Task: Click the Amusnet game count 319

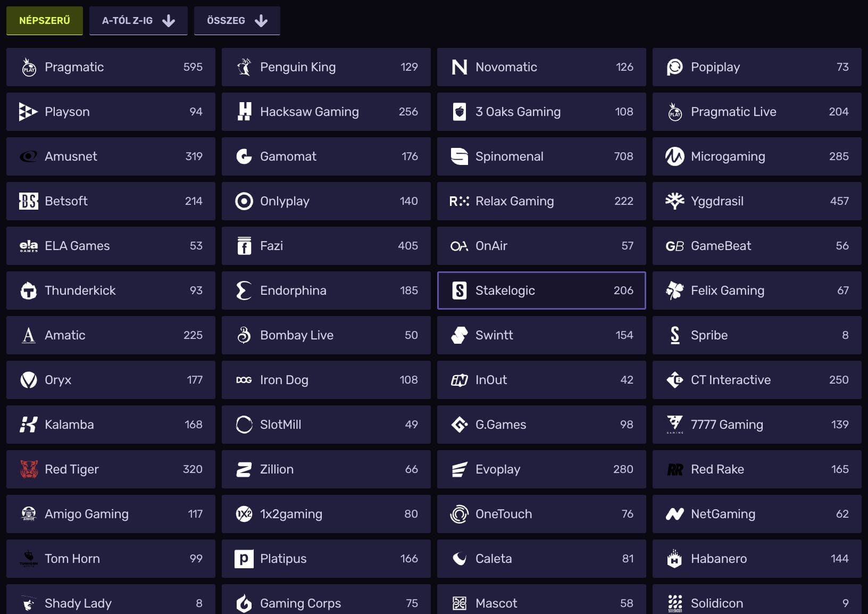Action: (194, 156)
